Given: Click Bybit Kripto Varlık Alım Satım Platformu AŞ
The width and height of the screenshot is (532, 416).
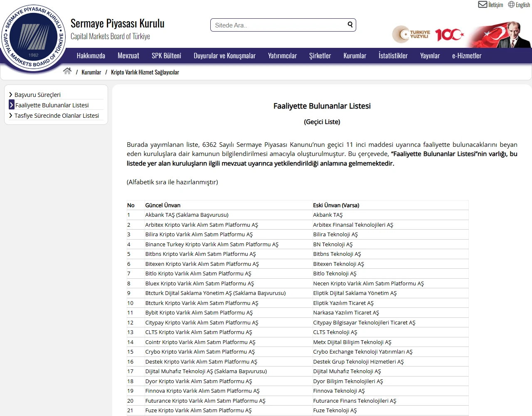Looking at the screenshot, I should [199, 313].
